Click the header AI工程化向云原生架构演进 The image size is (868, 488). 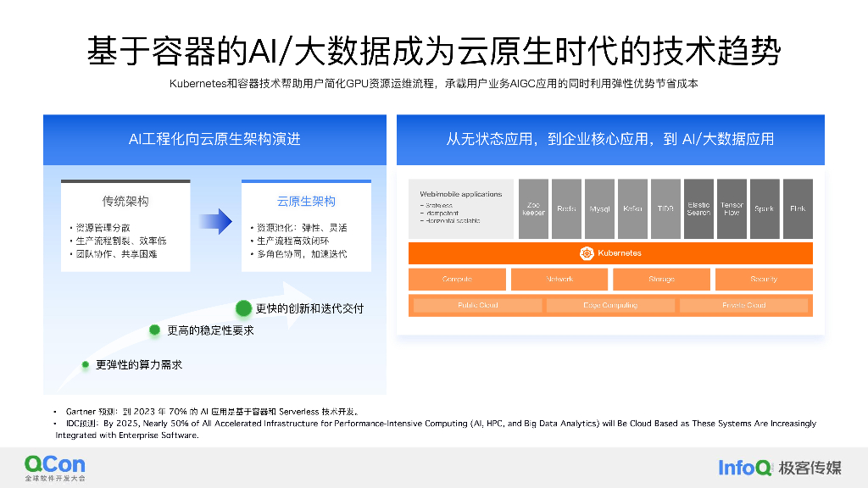(x=214, y=139)
